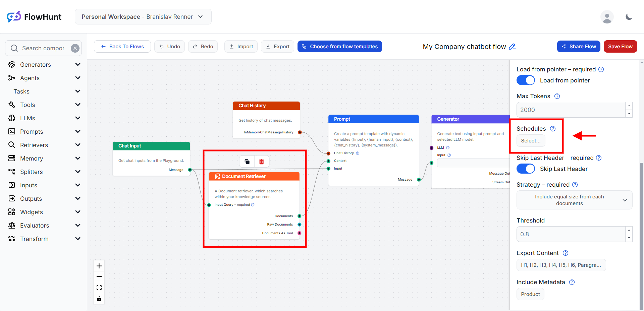Clear the component search field
Viewport: 644px width, 311px height.
[75, 48]
